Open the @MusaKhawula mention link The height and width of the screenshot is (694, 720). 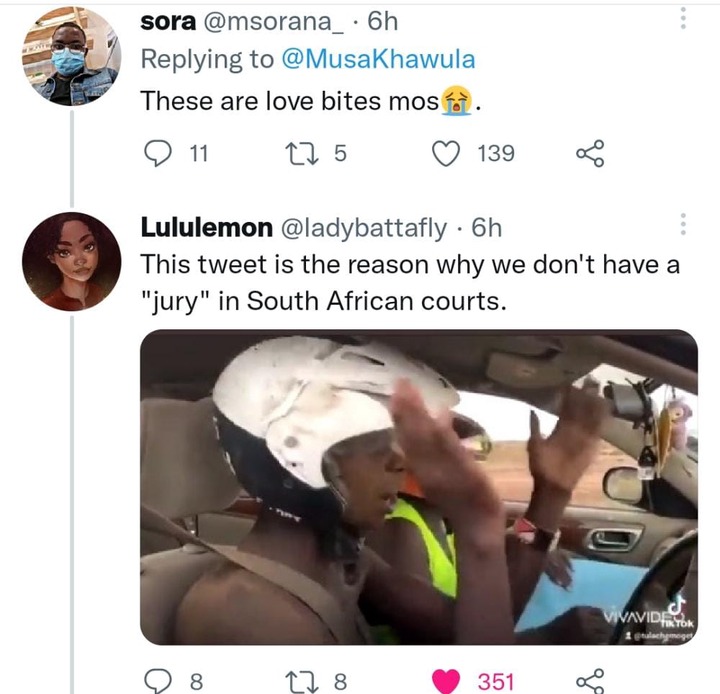(x=378, y=59)
